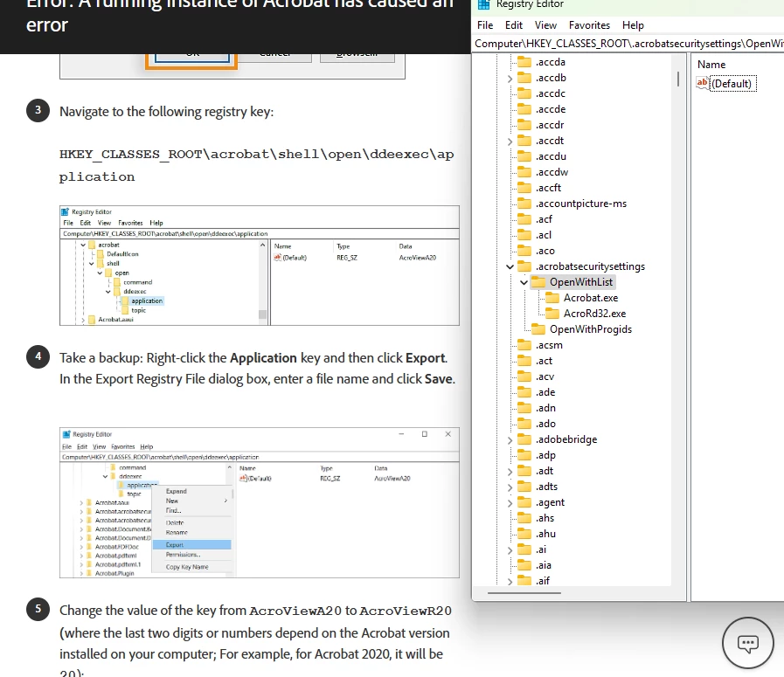This screenshot has height=677, width=784.
Task: Select the .accde folder icon
Action: pyautogui.click(x=524, y=109)
